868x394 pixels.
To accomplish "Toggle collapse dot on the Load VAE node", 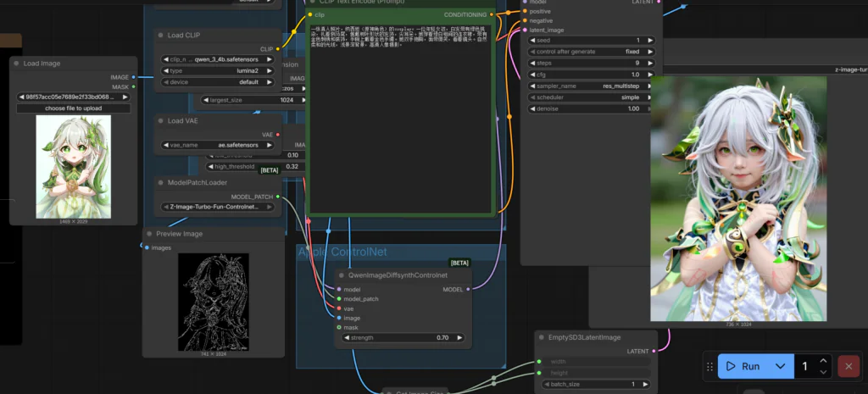I will (160, 121).
